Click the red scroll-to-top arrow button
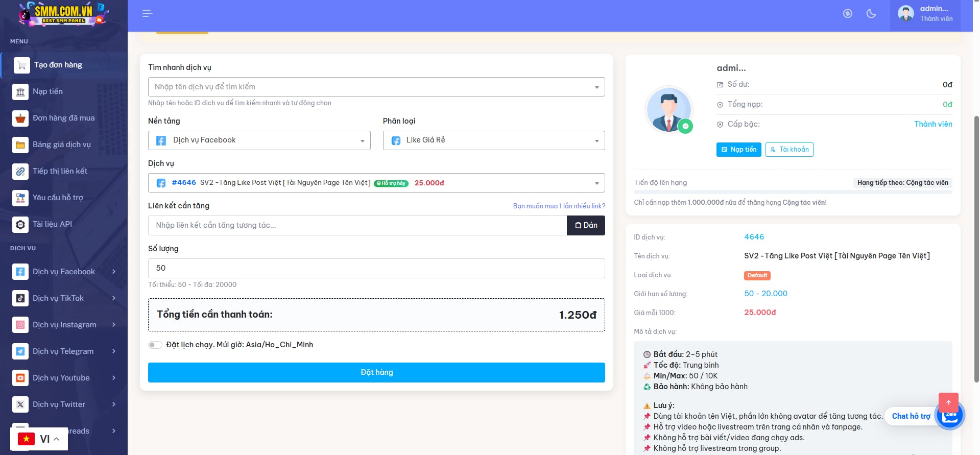Viewport: 980px width, 455px height. (948, 402)
